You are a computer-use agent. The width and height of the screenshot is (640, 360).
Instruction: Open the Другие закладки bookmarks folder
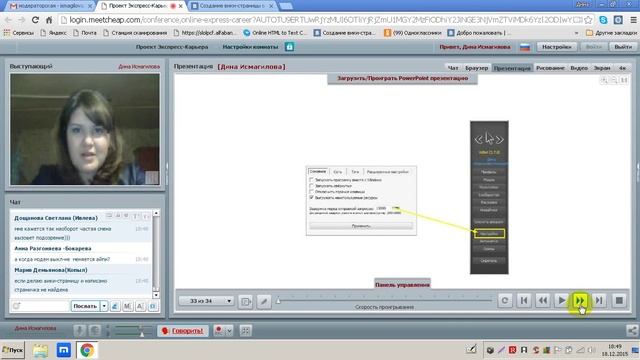click(x=611, y=33)
